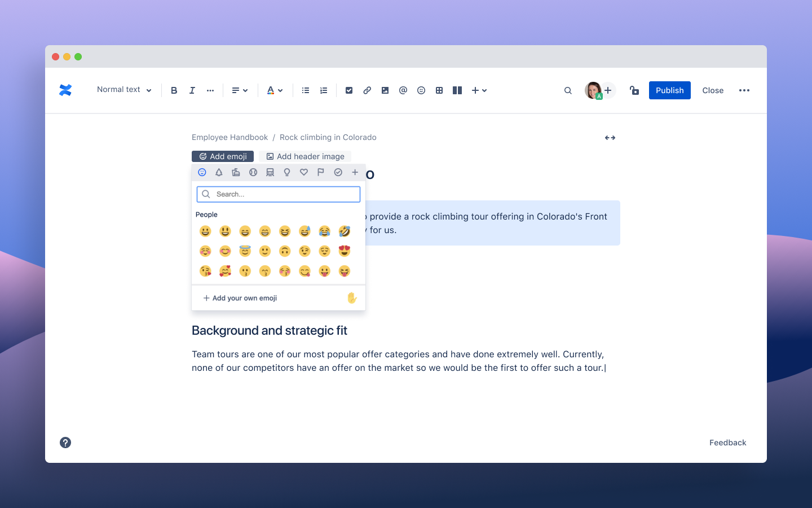Insert an image or file
This screenshot has height=508, width=812.
point(385,90)
